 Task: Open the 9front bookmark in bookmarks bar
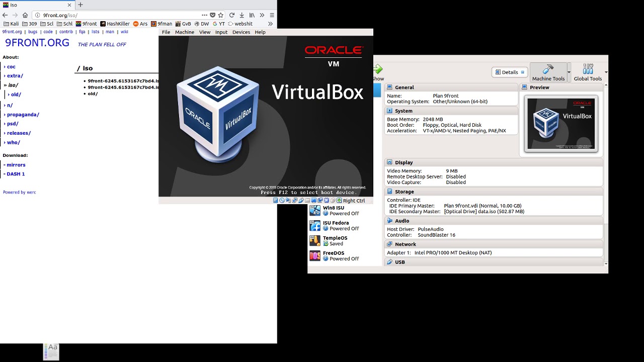coord(86,24)
